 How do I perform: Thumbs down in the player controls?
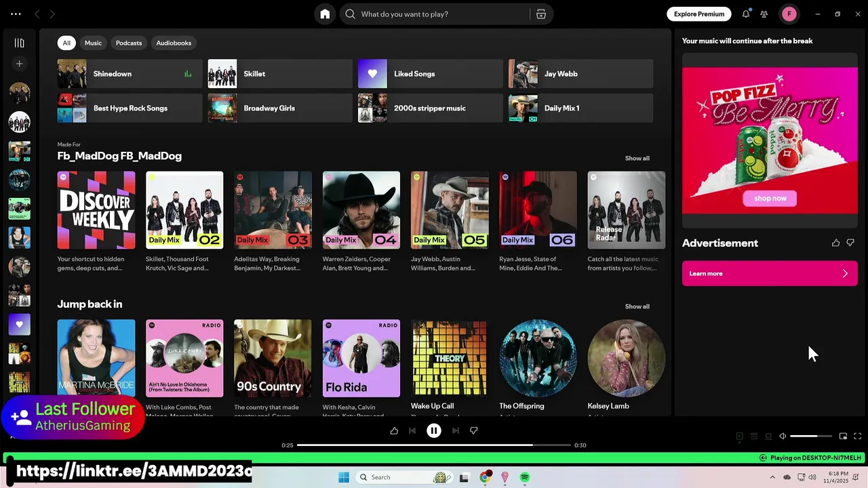click(474, 430)
